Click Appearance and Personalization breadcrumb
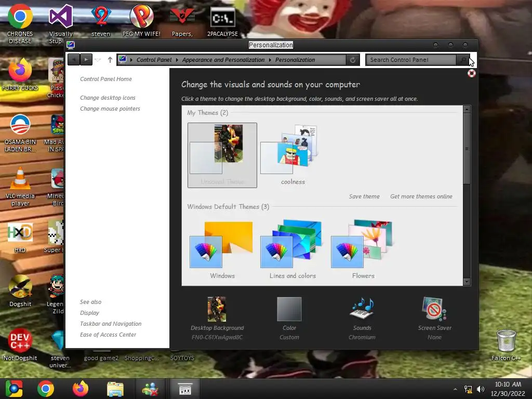The height and width of the screenshot is (399, 532). pos(223,60)
